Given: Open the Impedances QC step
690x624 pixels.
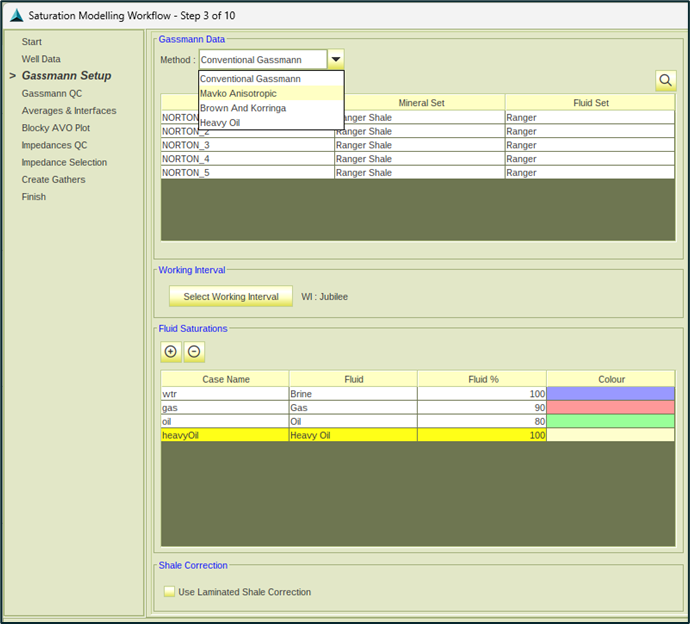Looking at the screenshot, I should (55, 145).
